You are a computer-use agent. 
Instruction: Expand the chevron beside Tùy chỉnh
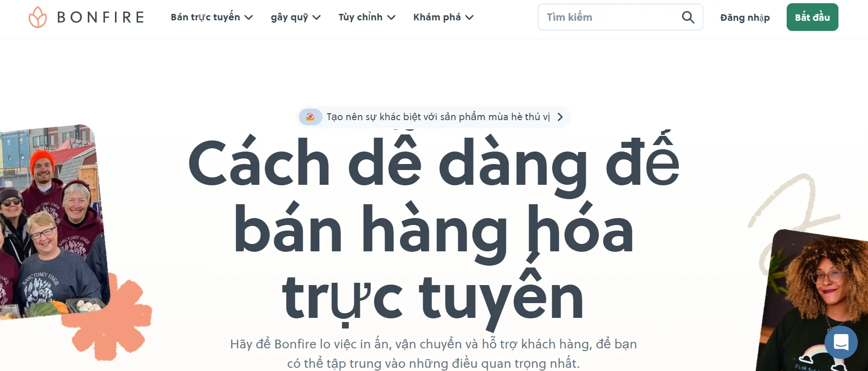tap(391, 18)
